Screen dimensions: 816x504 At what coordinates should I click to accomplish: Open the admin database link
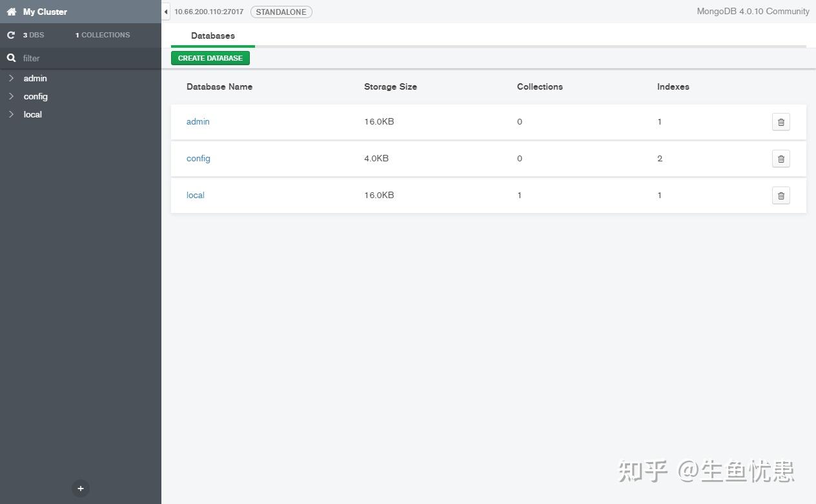click(198, 121)
